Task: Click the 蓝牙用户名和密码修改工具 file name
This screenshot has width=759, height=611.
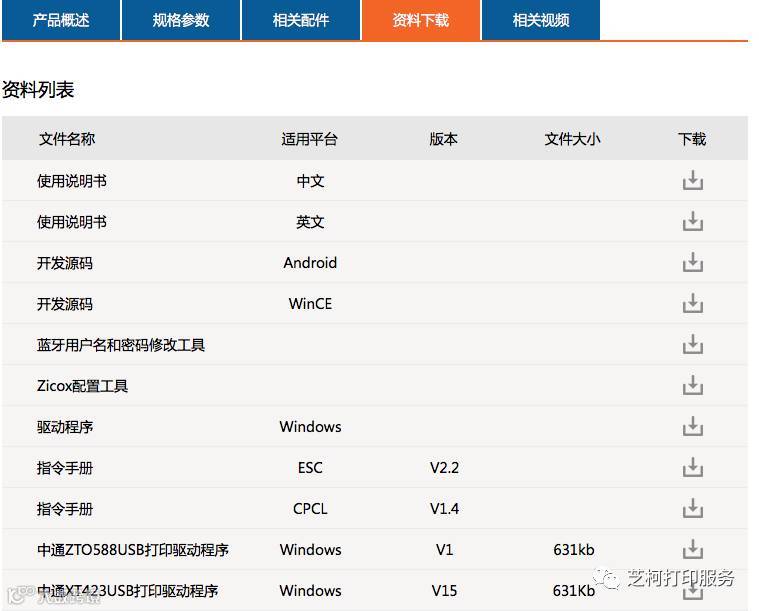Action: pos(121,345)
